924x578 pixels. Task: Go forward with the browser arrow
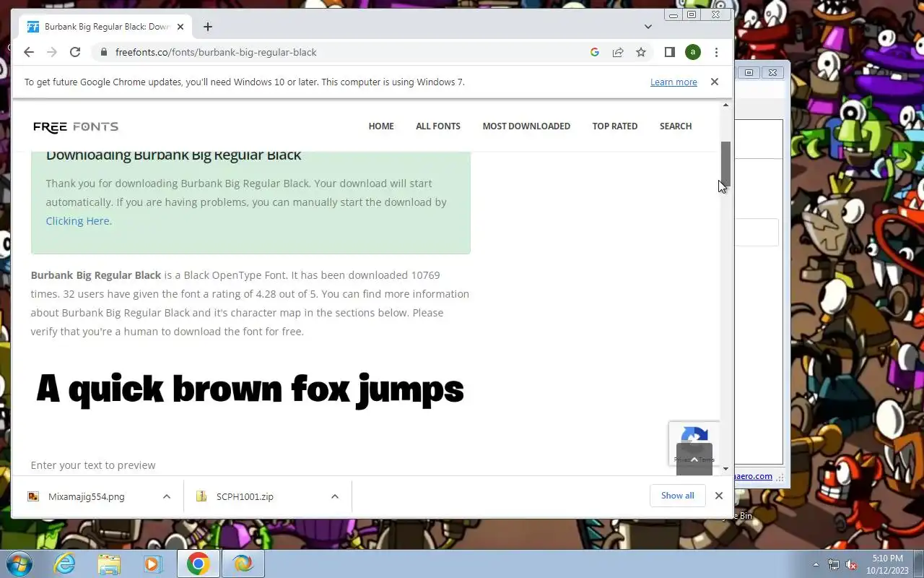click(x=52, y=52)
